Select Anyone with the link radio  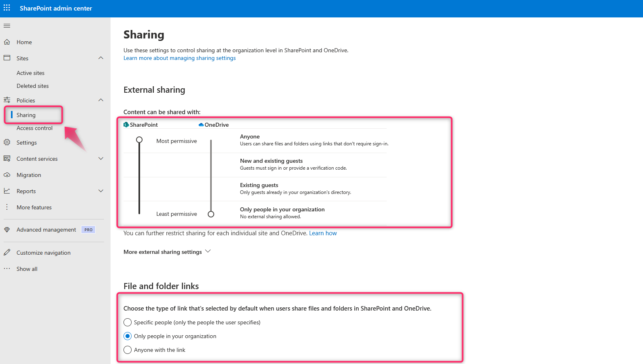[128, 350]
